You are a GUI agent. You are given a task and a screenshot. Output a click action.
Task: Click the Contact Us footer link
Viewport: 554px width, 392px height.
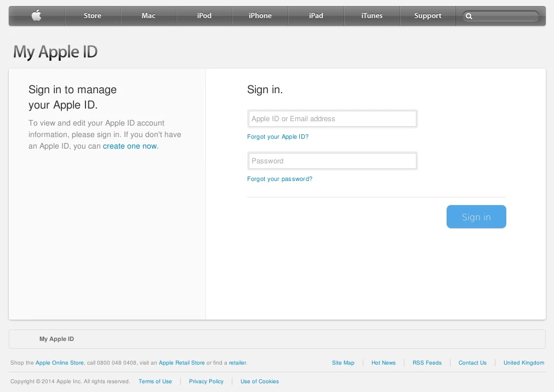(472, 362)
